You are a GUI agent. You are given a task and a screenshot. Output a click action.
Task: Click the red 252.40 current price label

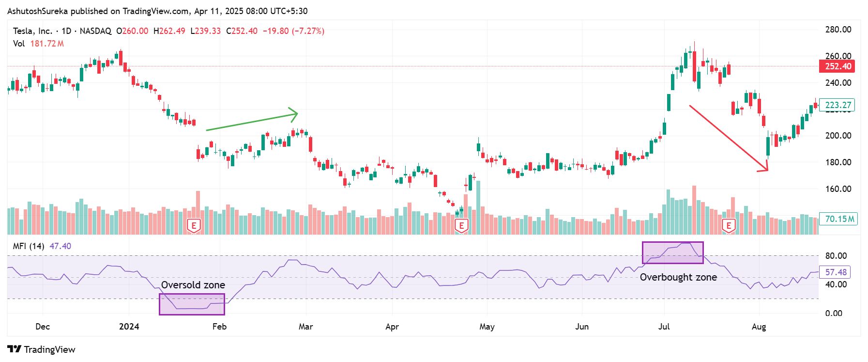click(x=837, y=66)
